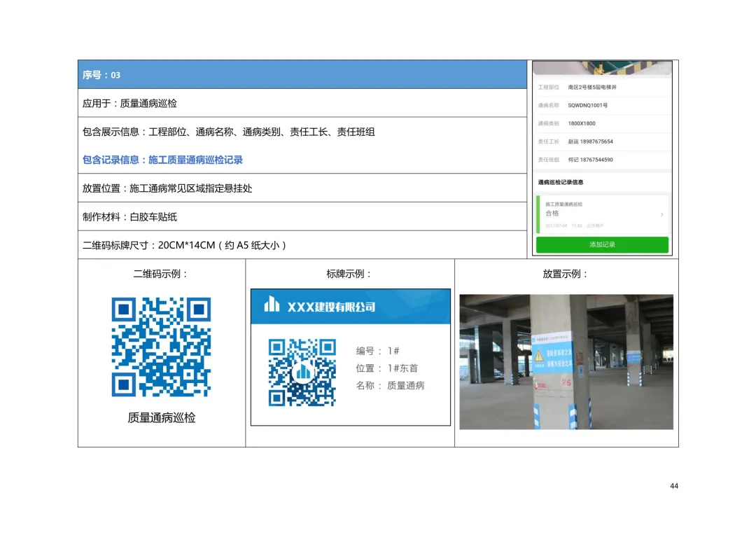Image resolution: width=756 pixels, height=535 pixels.
Task: Click the cropped photo at top of phone screen
Action: click(602, 68)
